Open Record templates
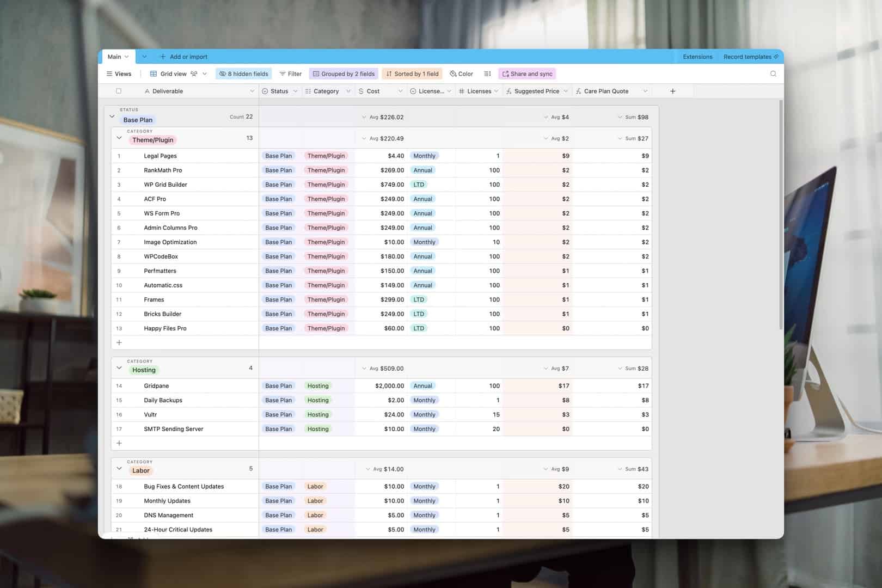This screenshot has width=882, height=588. pyautogui.click(x=750, y=57)
